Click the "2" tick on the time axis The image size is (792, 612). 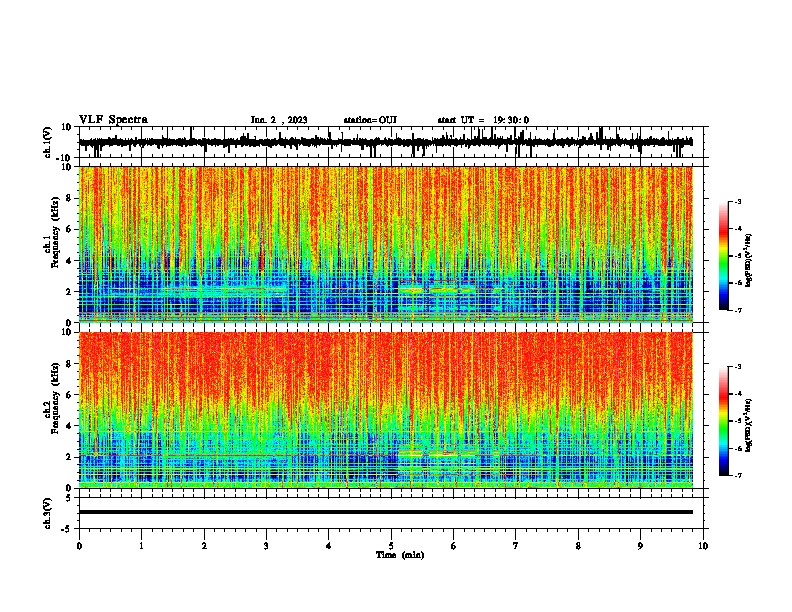204,546
